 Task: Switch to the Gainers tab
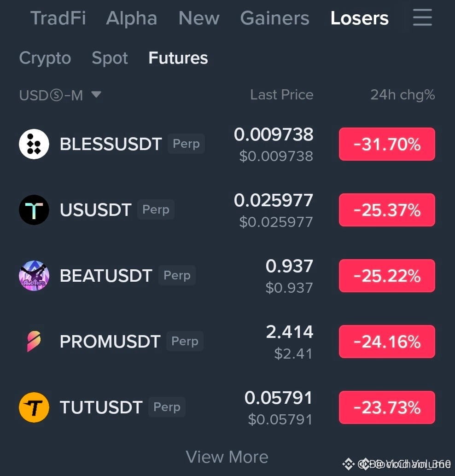274,18
